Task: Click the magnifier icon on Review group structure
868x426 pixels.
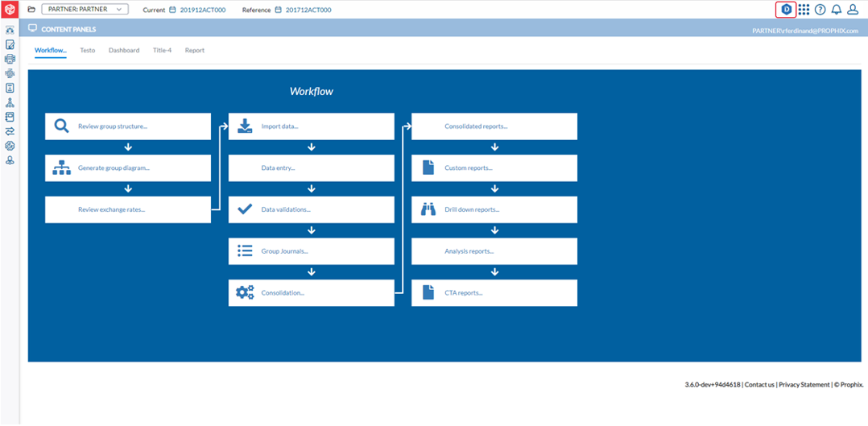Action: pyautogui.click(x=61, y=126)
